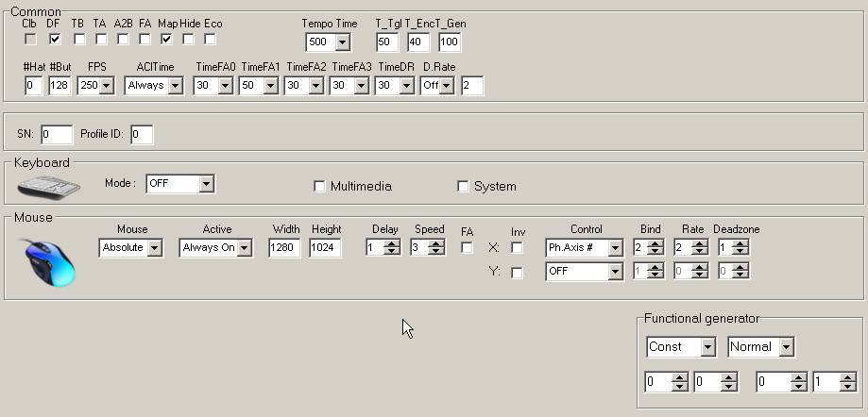Click the SN input field
Screen dimensions: 868x417
57,134
